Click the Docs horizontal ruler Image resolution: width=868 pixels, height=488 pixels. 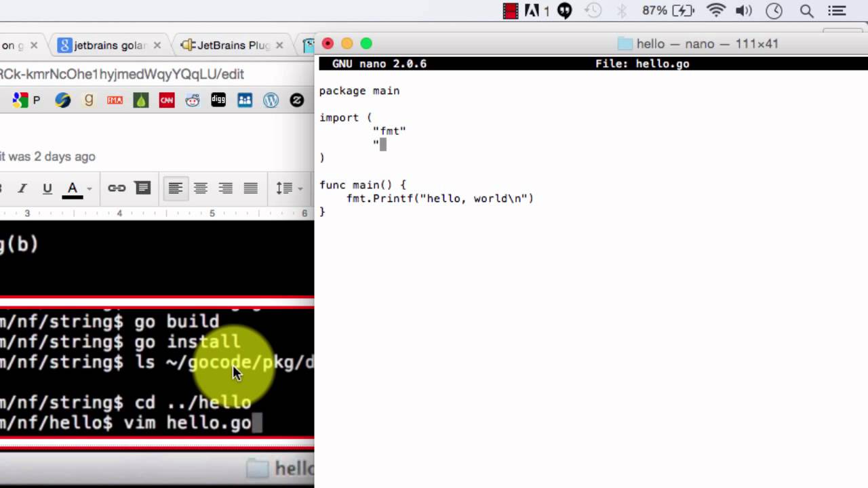pyautogui.click(x=157, y=213)
